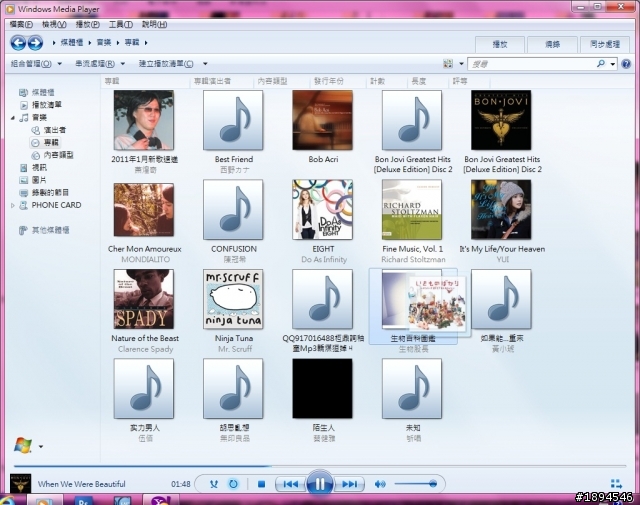Mute the volume speaker icon

tap(380, 484)
